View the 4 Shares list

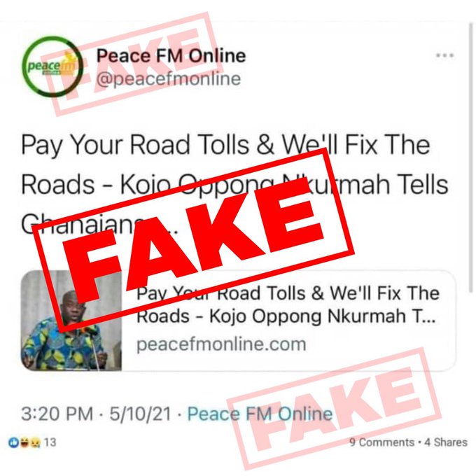click(x=446, y=442)
